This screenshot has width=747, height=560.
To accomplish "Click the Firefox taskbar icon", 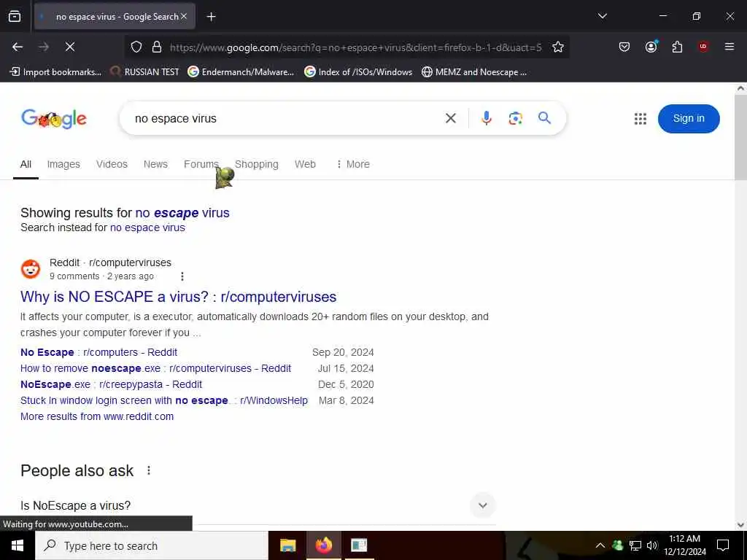I will click(323, 545).
